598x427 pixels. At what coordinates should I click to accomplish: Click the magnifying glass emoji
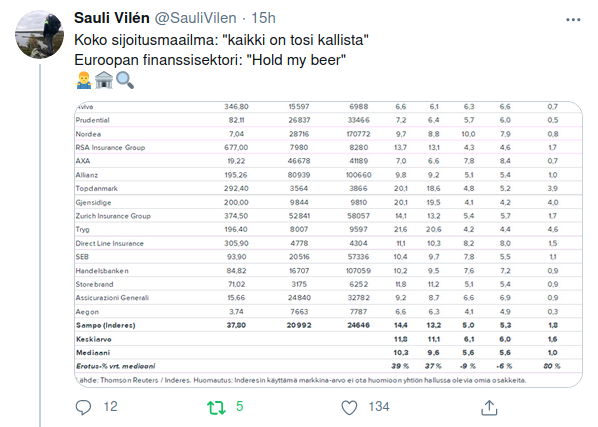125,80
